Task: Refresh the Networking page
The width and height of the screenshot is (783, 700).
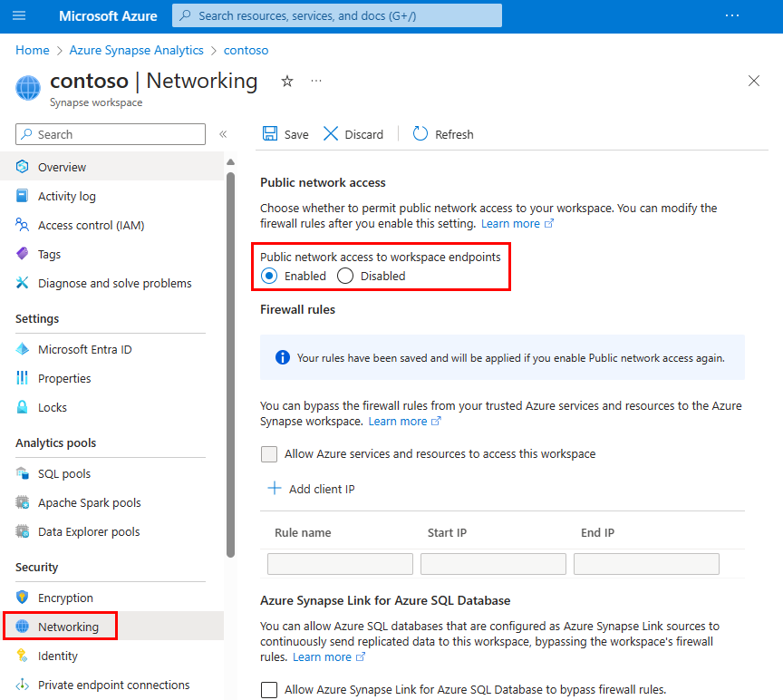Action: [x=442, y=133]
